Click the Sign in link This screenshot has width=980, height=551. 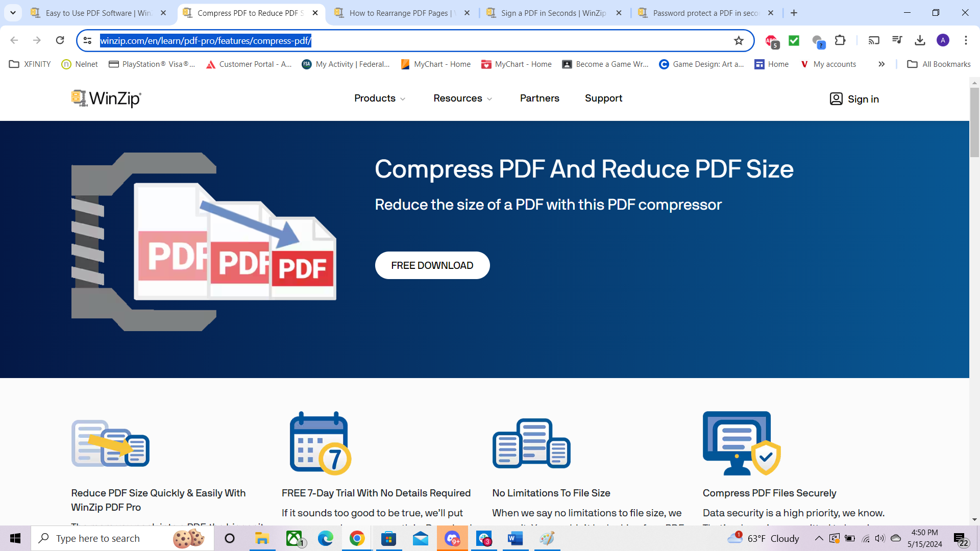[x=863, y=99]
